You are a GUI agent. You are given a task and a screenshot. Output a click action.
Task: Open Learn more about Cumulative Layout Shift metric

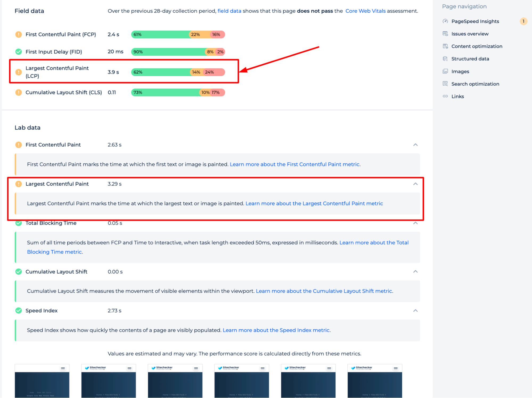[324, 291]
